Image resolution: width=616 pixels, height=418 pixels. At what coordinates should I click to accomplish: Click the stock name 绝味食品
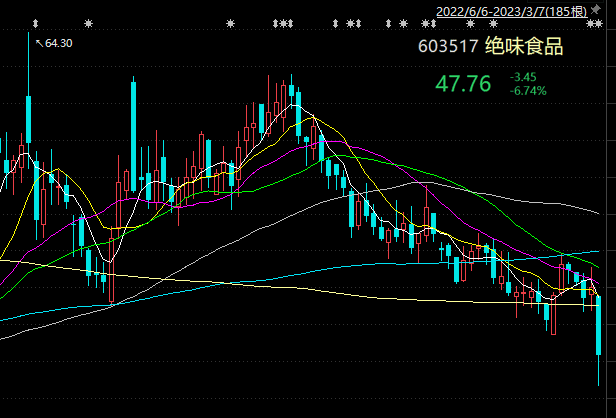point(524,46)
